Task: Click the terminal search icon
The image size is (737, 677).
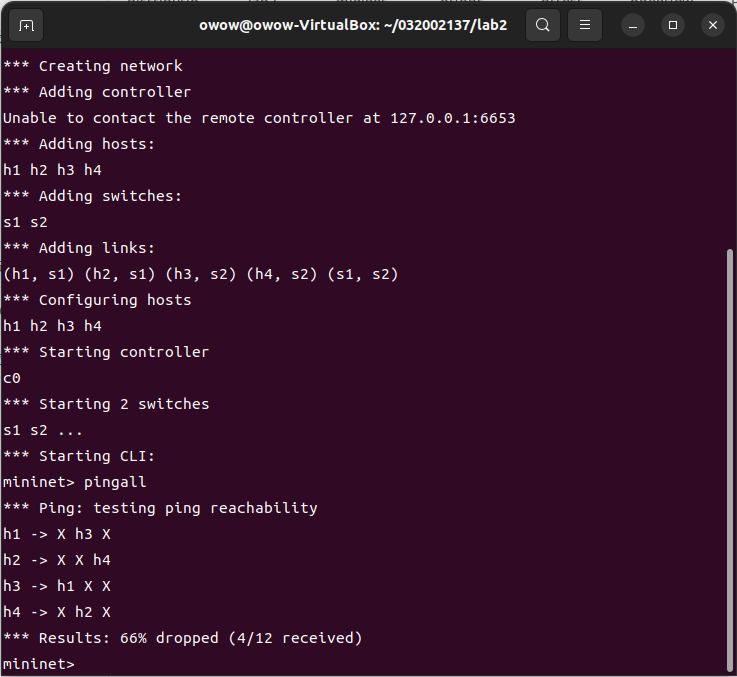Action: pos(542,25)
